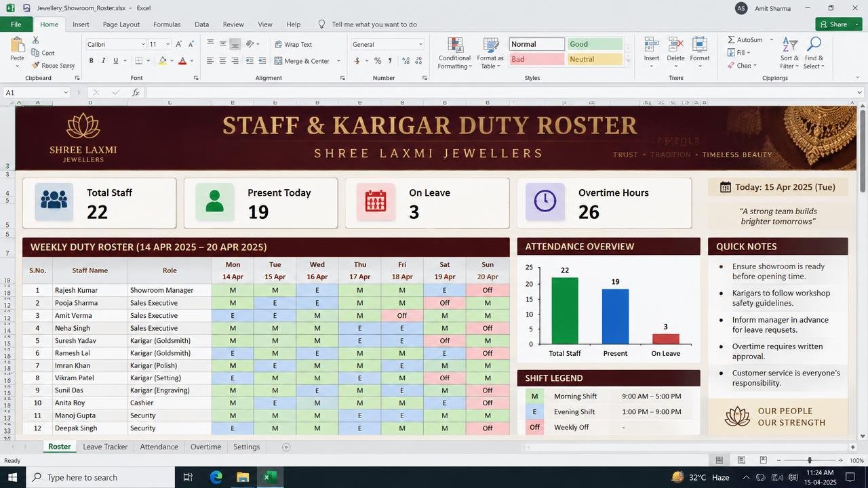The image size is (868, 488).
Task: Toggle Wrap Text
Action: tap(293, 44)
